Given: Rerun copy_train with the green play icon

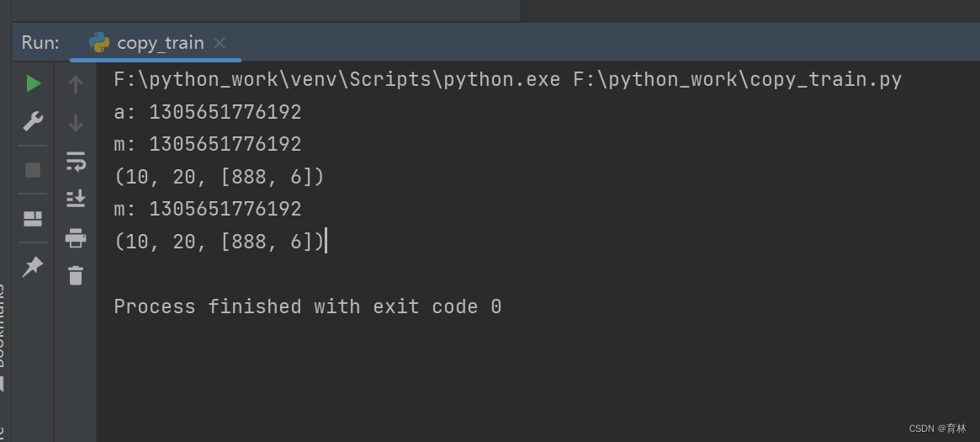Looking at the screenshot, I should pos(33,83).
